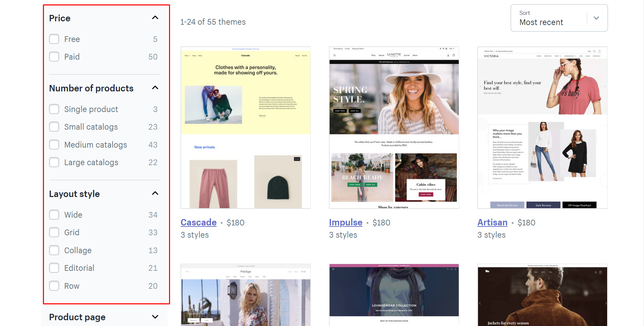644x326 pixels.
Task: Open the Artisan theme link
Action: click(492, 222)
